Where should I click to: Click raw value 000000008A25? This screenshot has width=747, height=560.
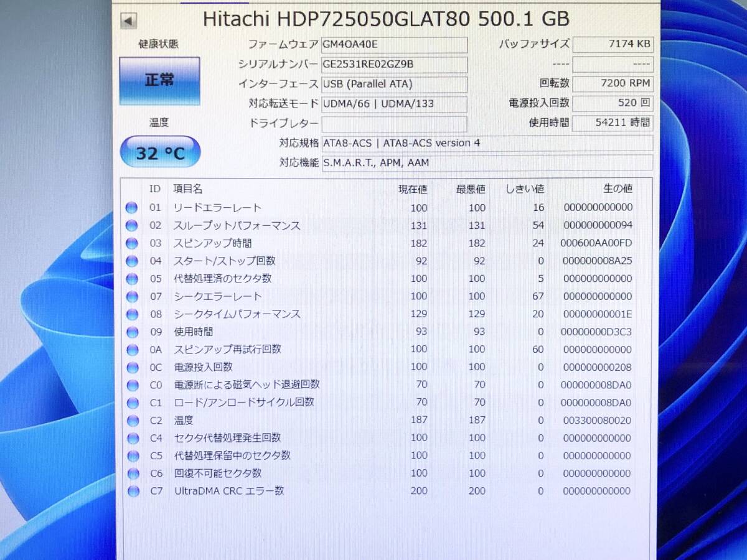pos(598,261)
